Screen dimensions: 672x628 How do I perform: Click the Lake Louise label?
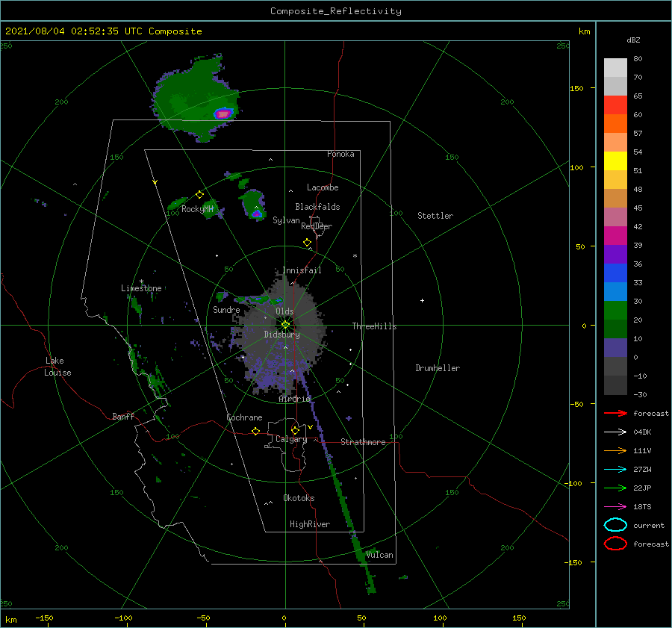57,367
